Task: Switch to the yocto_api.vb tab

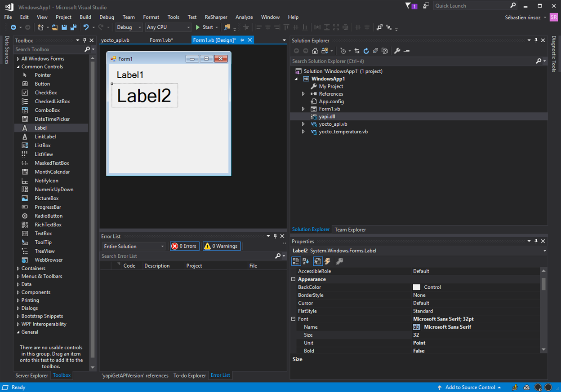Action: pyautogui.click(x=115, y=40)
